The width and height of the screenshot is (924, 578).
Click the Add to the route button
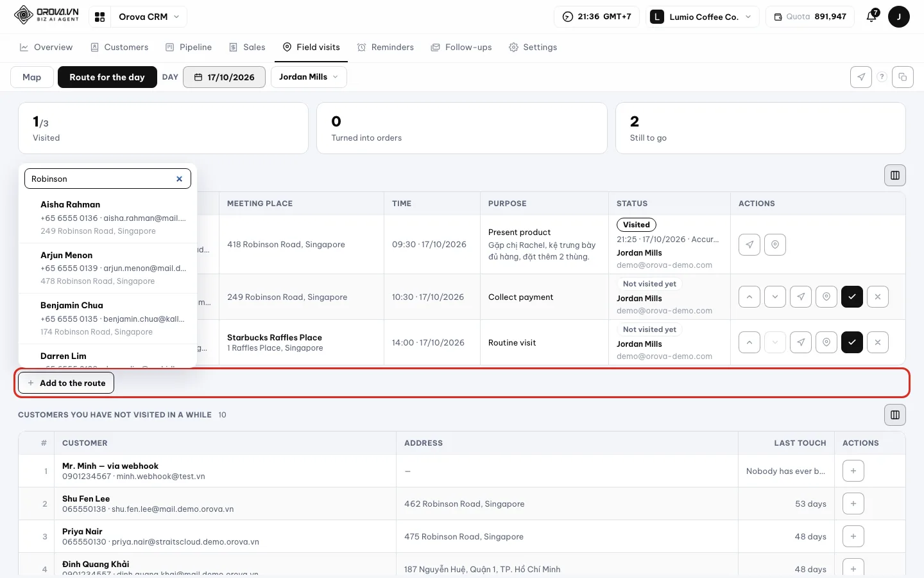tap(66, 383)
